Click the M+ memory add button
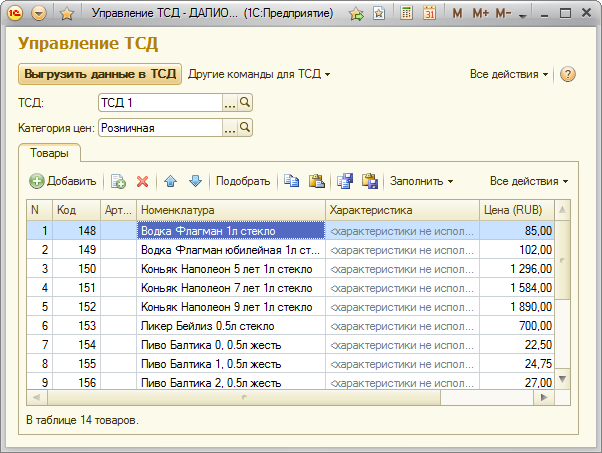The height and width of the screenshot is (453, 602). pos(481,14)
